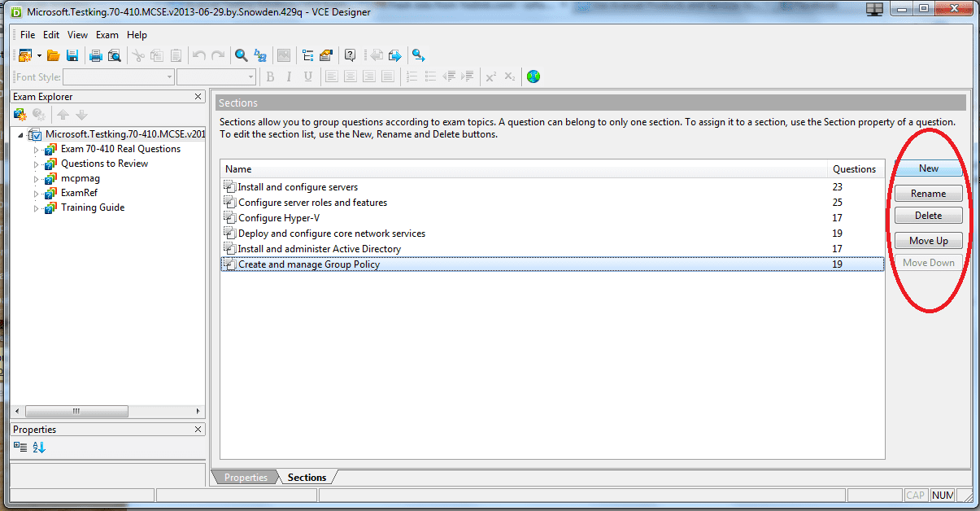Close the Exam Explorer panel

click(x=198, y=97)
